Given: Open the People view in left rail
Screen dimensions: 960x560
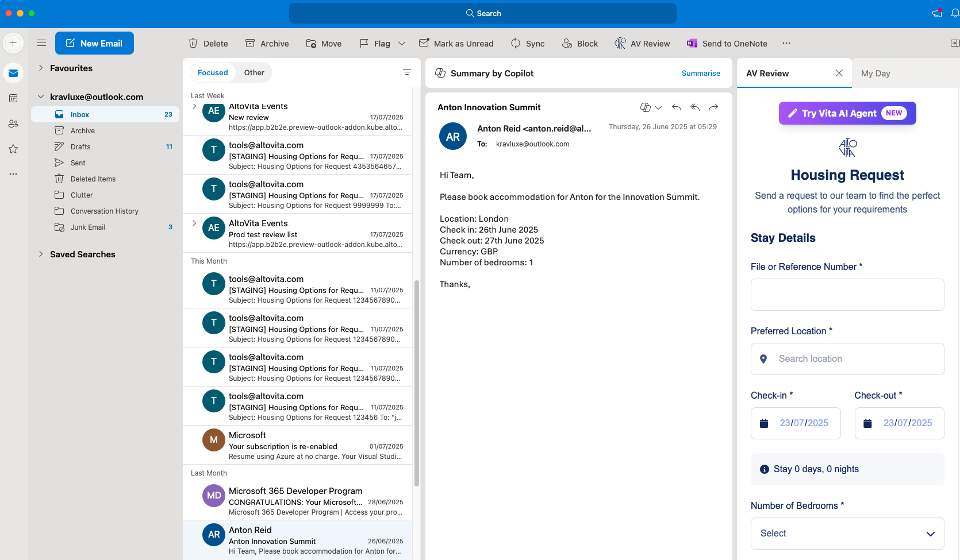Looking at the screenshot, I should pyautogui.click(x=13, y=123).
